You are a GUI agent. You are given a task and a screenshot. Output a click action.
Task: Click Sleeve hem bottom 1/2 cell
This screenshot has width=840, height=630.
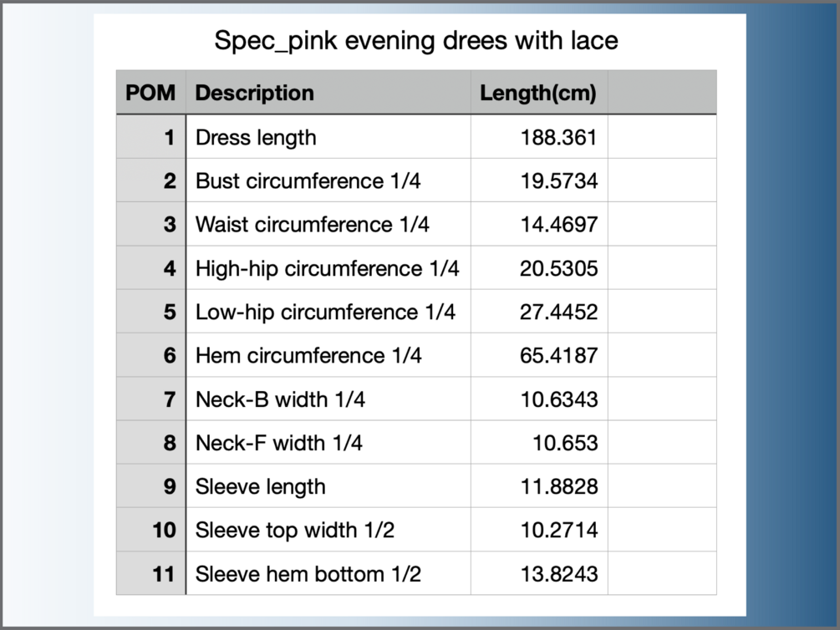click(328, 573)
